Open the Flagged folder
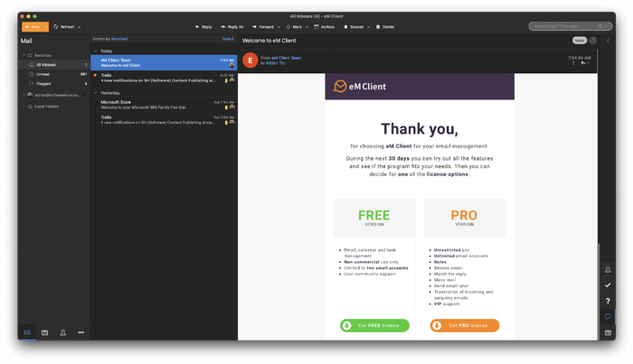Viewport: 633px width, 364px height. pyautogui.click(x=53, y=84)
